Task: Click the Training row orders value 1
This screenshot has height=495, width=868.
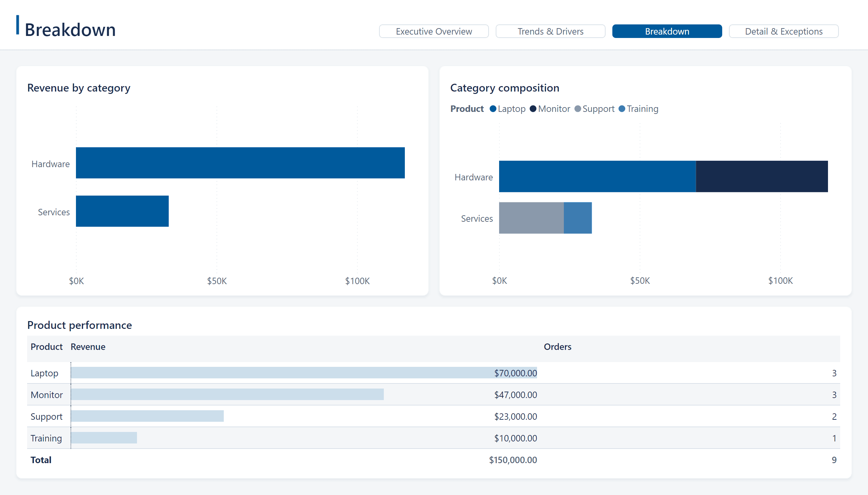Action: pyautogui.click(x=834, y=439)
